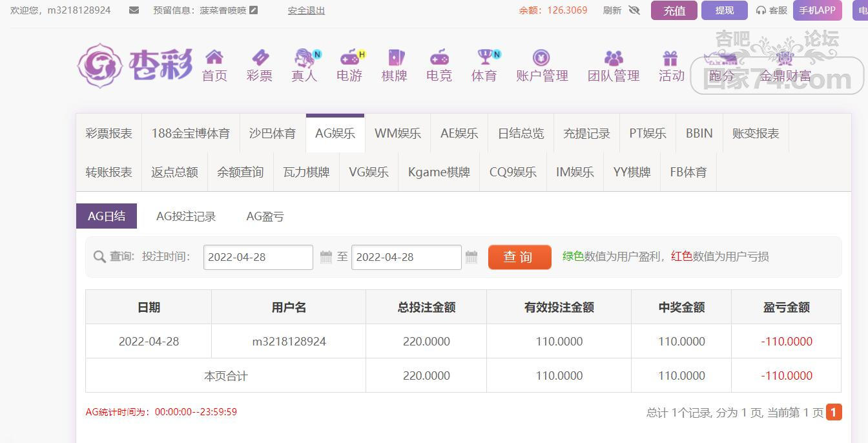Click the orange 查询 button
Image resolution: width=868 pixels, height=443 pixels.
pos(519,257)
